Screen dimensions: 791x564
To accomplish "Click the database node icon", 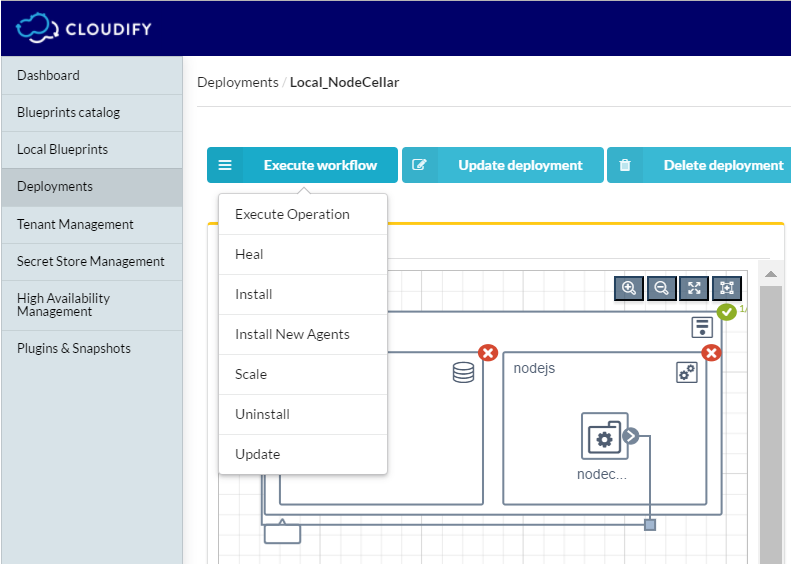I will tap(463, 373).
